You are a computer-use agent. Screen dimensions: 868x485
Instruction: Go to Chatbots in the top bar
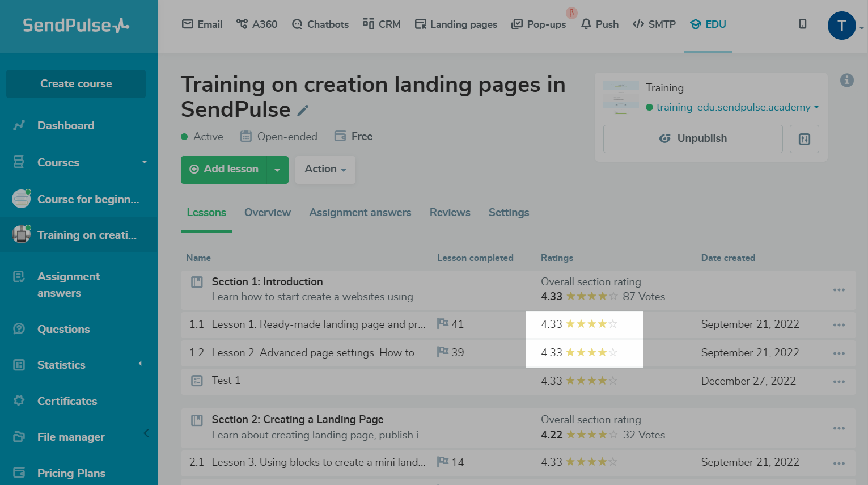point(320,24)
